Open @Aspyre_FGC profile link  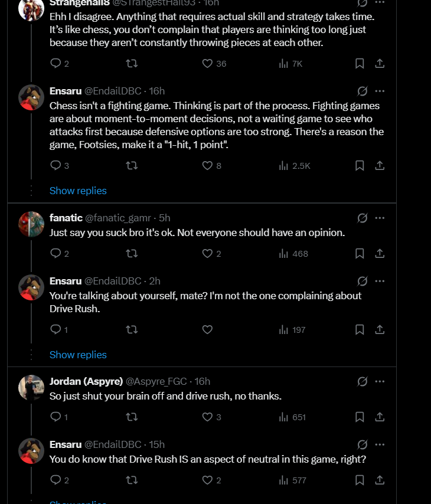[156, 381]
